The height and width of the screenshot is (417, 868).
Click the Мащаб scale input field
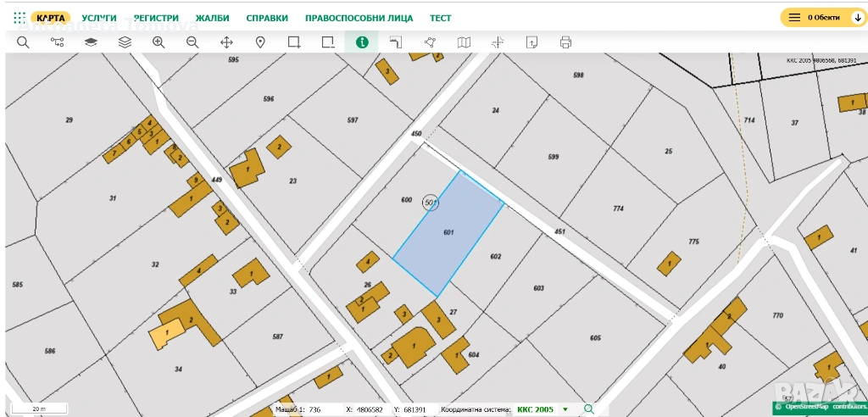tap(319, 409)
